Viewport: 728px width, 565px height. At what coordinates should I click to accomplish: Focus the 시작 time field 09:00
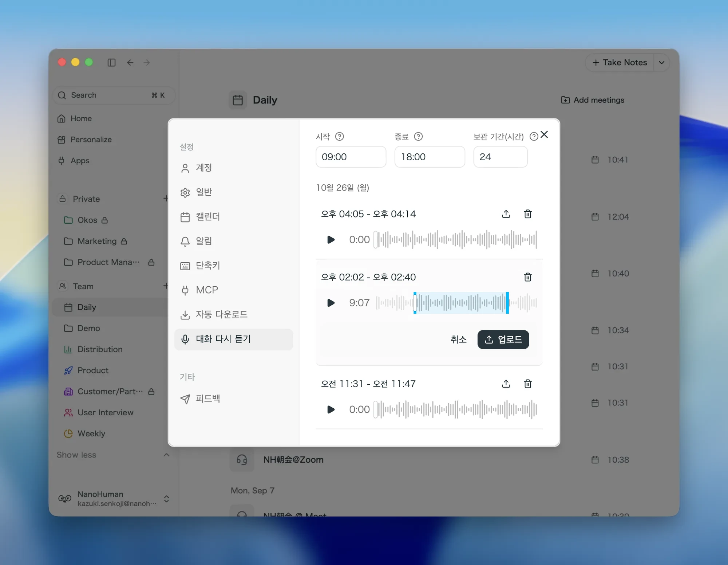(x=351, y=157)
